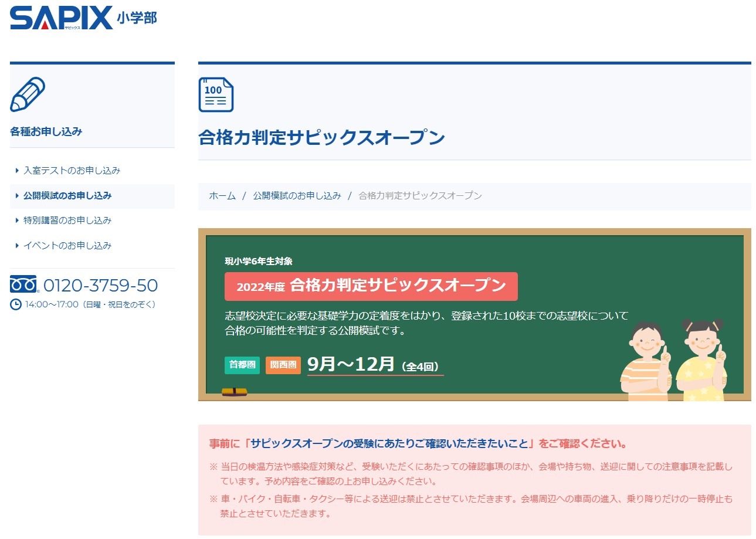The height and width of the screenshot is (539, 756).
Task: Open 公開模試のお申し込み from the breadcrumb
Action: [297, 195]
